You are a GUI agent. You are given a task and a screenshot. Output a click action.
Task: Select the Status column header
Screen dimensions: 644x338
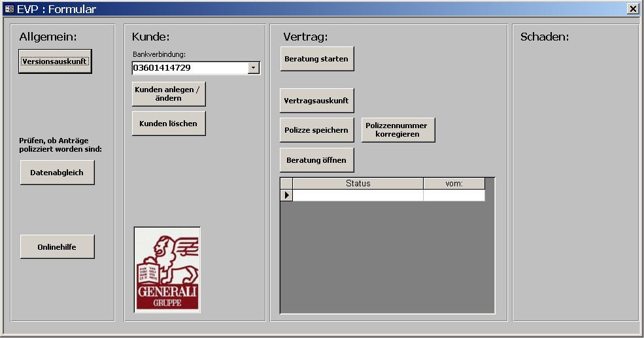click(x=358, y=184)
